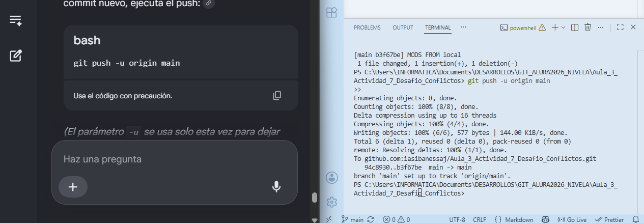The image size is (644, 223).
Task: Click the main branch indicator in status bar
Action: [352, 219]
